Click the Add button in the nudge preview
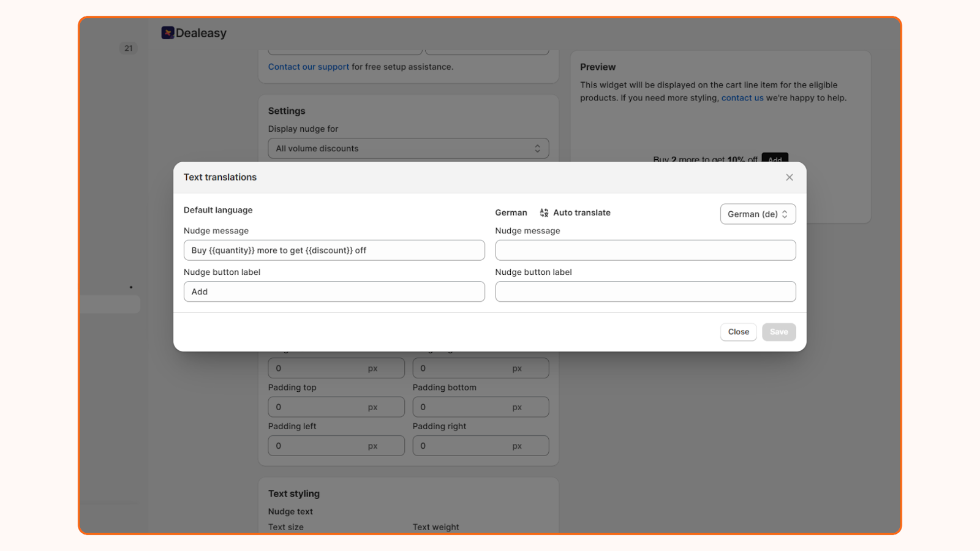Screen dimensions: 980x551 click(774, 159)
